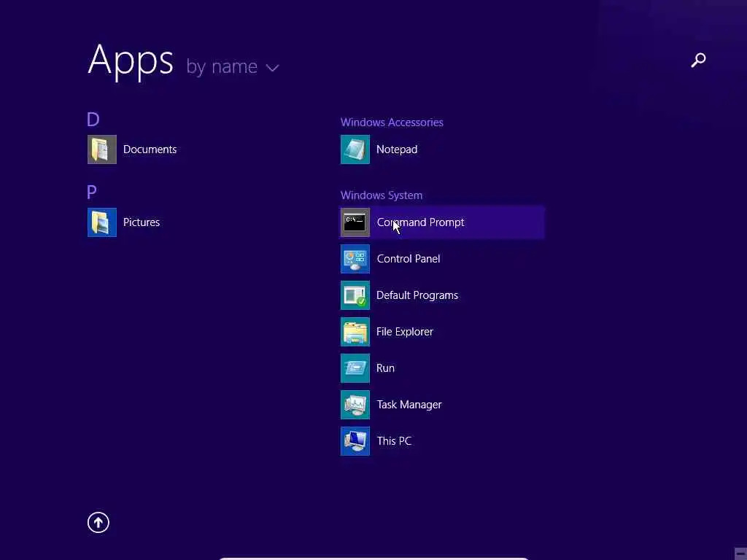Click the 'Default Programs' text label
The height and width of the screenshot is (560, 747).
(417, 295)
